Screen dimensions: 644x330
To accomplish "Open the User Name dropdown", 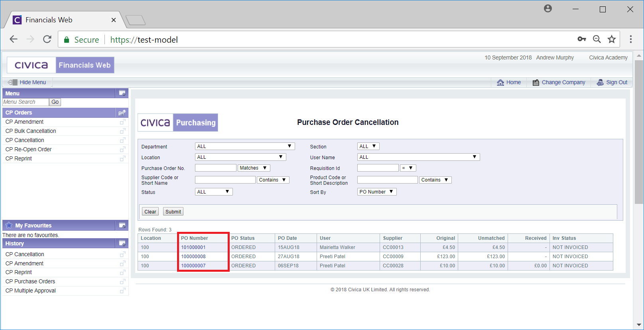I will (x=418, y=157).
